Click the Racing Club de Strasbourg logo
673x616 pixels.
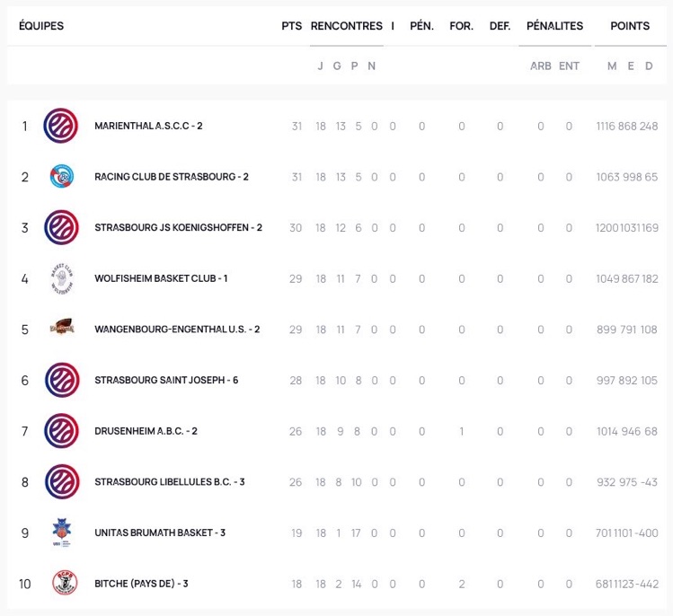coord(61,176)
